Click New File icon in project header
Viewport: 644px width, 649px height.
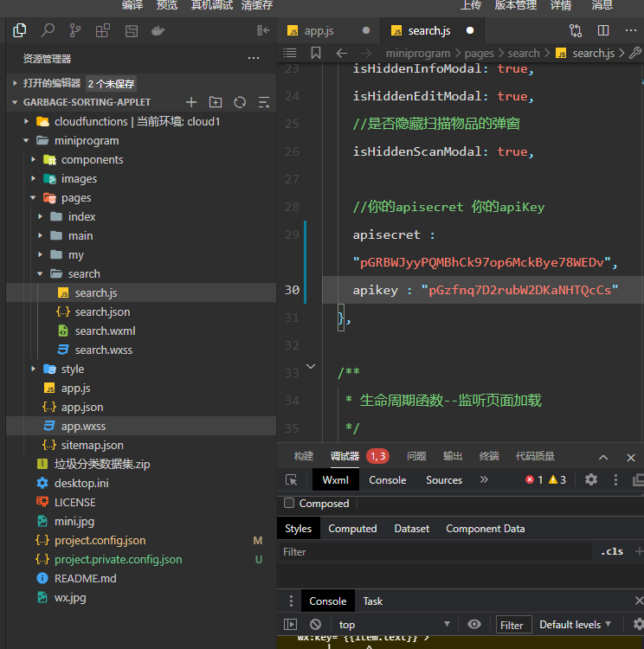(x=191, y=102)
